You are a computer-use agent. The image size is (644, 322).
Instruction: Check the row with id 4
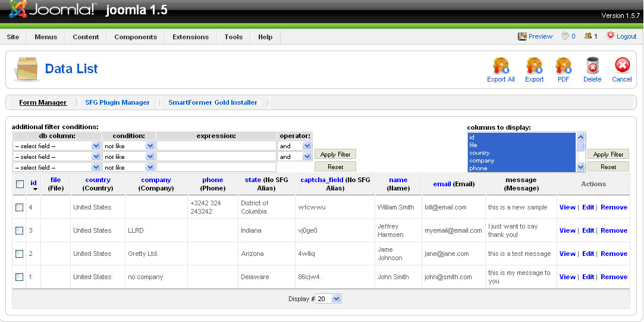19,207
